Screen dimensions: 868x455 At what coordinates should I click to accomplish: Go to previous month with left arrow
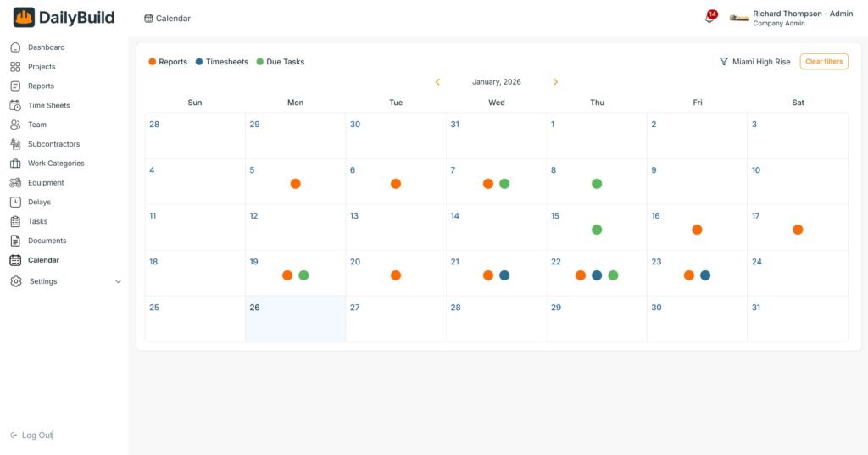coord(437,82)
